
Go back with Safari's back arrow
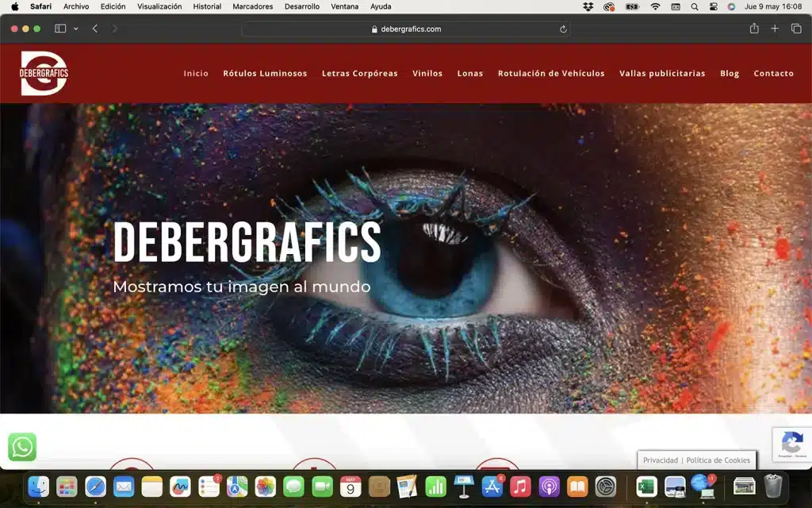(95, 29)
